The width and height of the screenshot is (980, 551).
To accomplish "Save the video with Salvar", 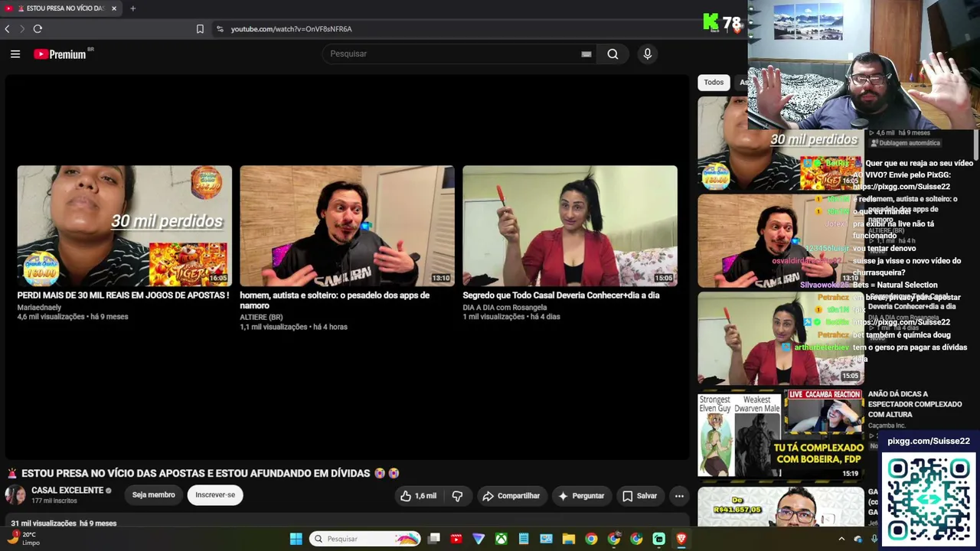I will tap(639, 496).
